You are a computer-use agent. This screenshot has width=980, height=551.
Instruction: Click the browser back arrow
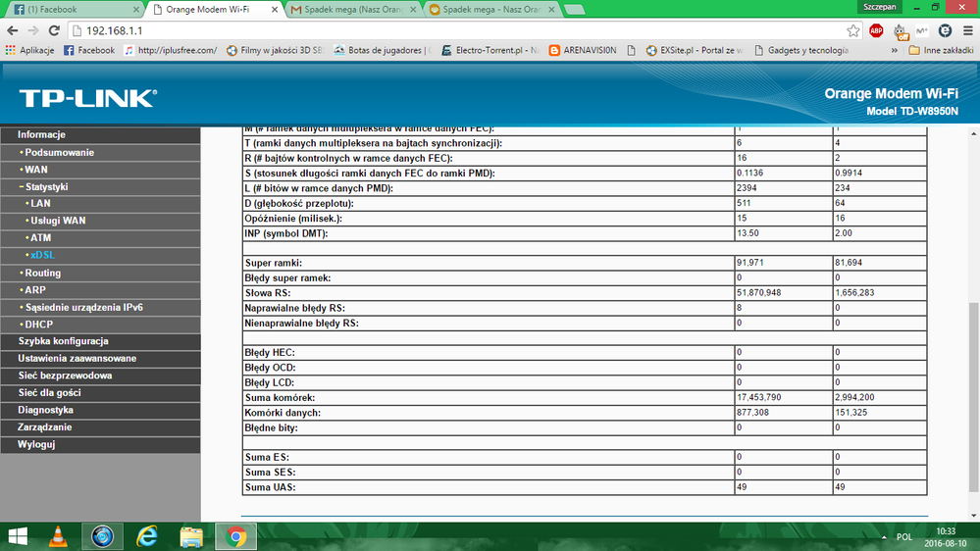(x=12, y=30)
